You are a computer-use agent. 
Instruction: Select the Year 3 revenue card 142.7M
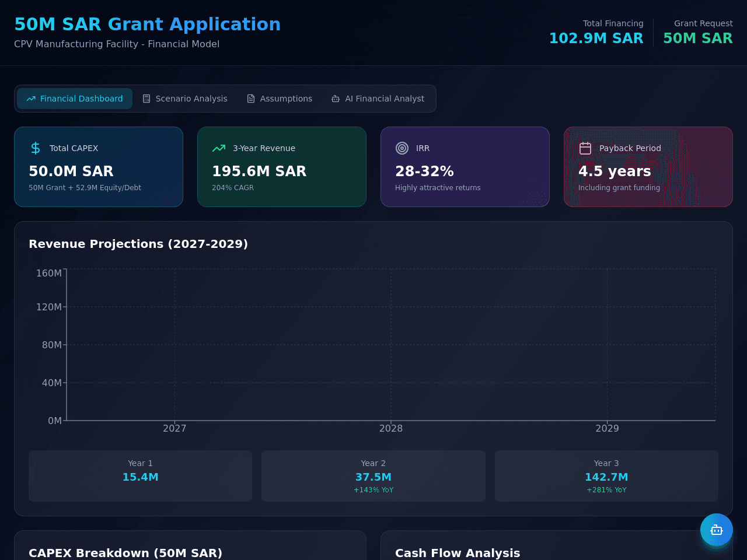coord(606,476)
